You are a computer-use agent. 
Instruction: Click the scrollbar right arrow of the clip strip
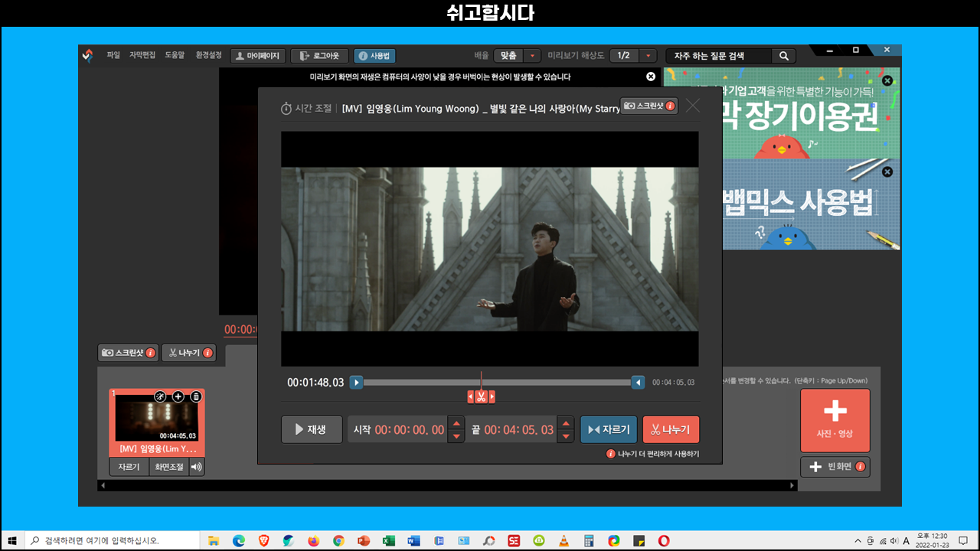pos(792,485)
